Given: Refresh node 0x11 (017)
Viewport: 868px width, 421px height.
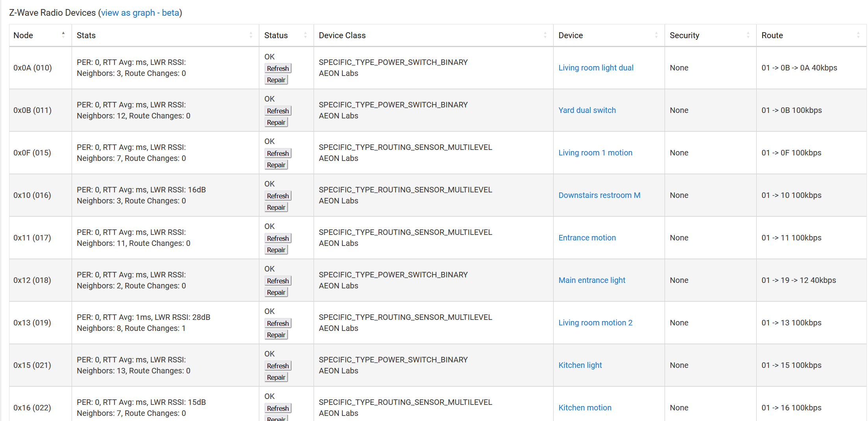Looking at the screenshot, I should coord(278,238).
